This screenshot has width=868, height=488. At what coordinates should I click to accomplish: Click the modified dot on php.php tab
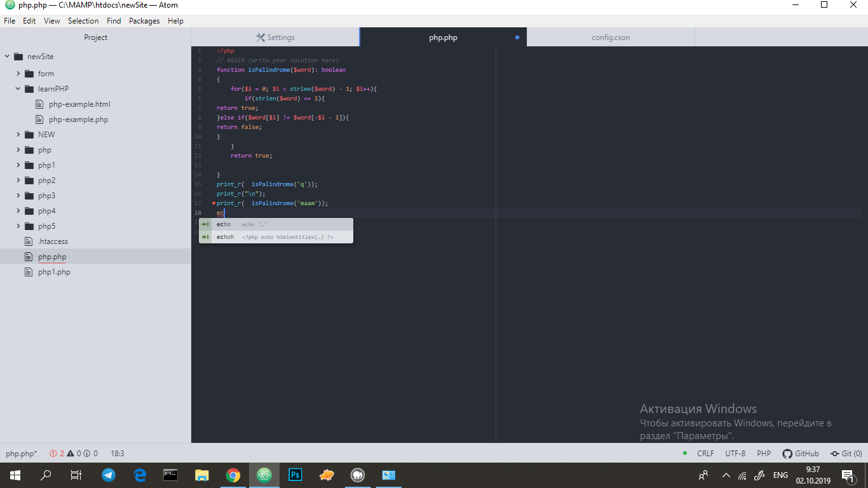coord(517,37)
